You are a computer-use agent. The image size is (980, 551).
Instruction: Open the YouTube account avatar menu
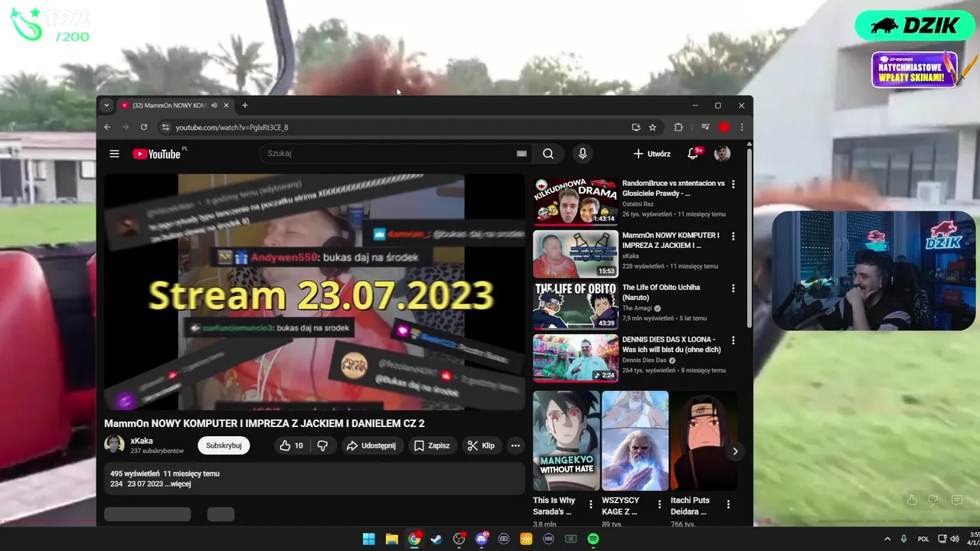tap(722, 154)
